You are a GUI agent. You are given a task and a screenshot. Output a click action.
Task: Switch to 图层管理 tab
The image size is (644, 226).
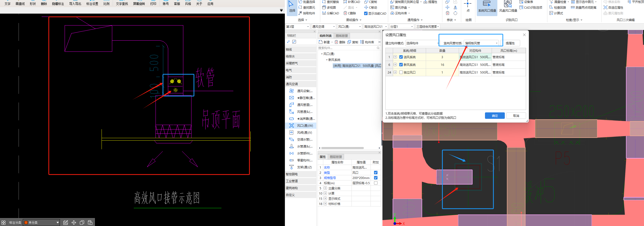(x=336, y=157)
